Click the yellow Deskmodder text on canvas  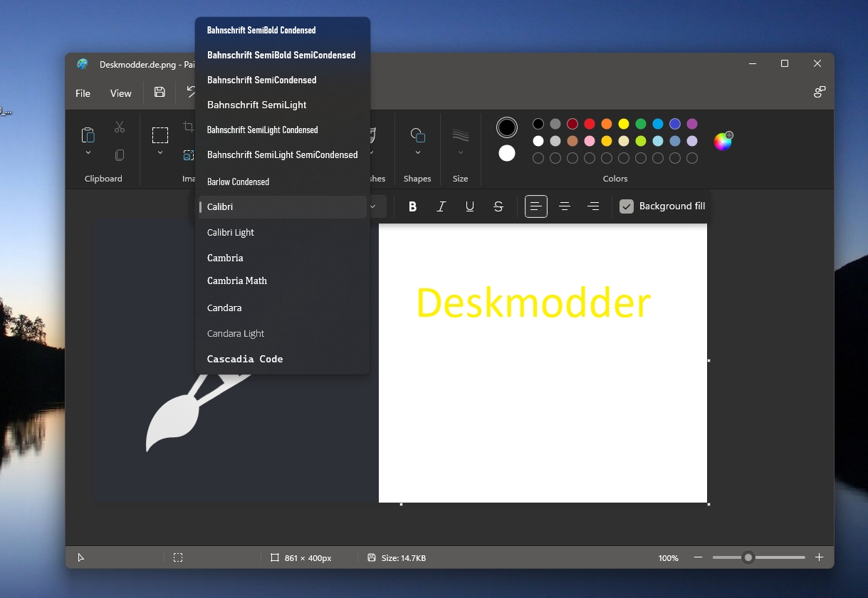point(533,303)
